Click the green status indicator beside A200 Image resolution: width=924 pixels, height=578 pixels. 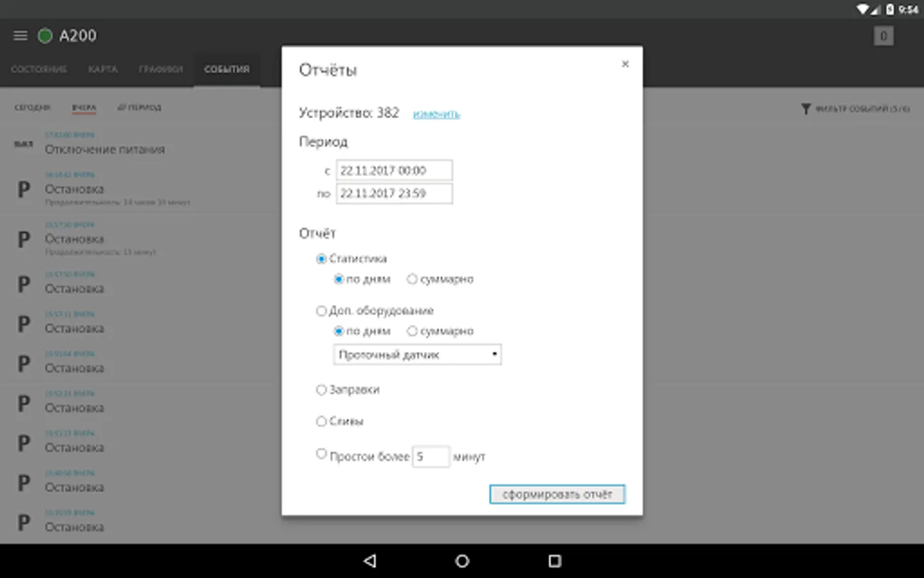pos(45,36)
